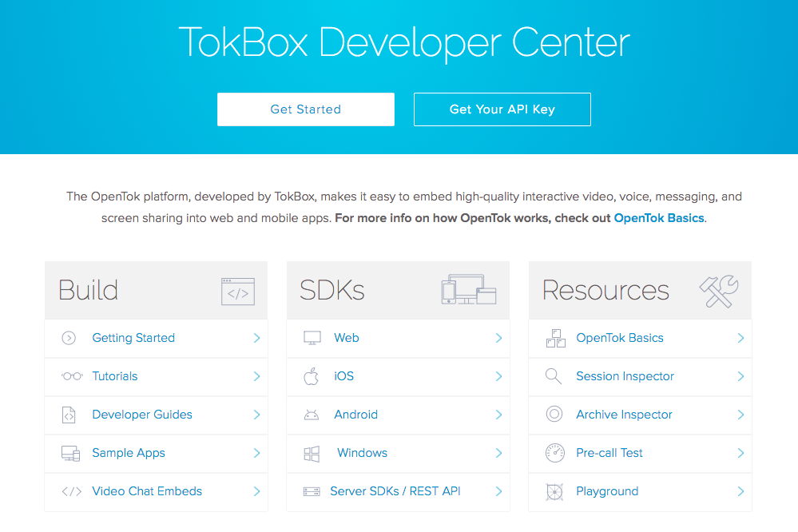Viewport: 798px width, 532px height.
Task: Click the Build section heading
Action: click(88, 290)
